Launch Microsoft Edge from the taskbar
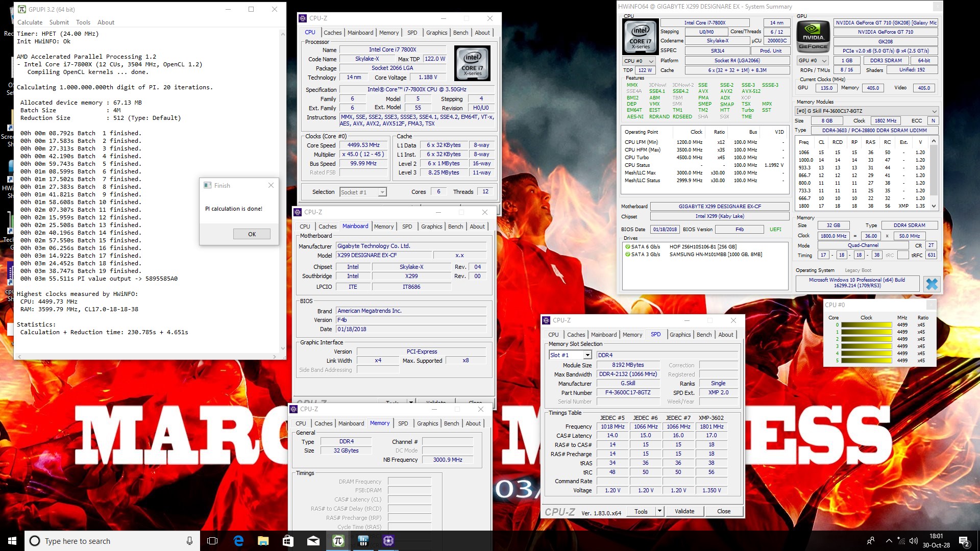The height and width of the screenshot is (551, 980). 238,541
